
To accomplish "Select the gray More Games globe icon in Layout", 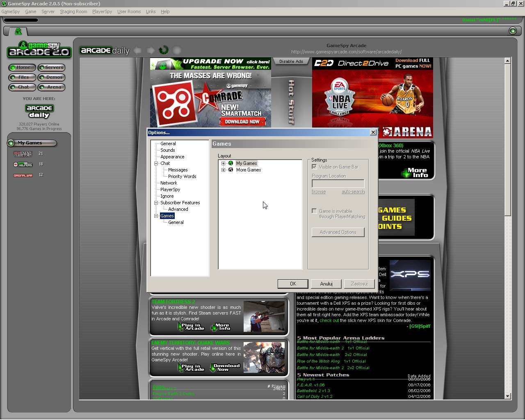I will [231, 170].
